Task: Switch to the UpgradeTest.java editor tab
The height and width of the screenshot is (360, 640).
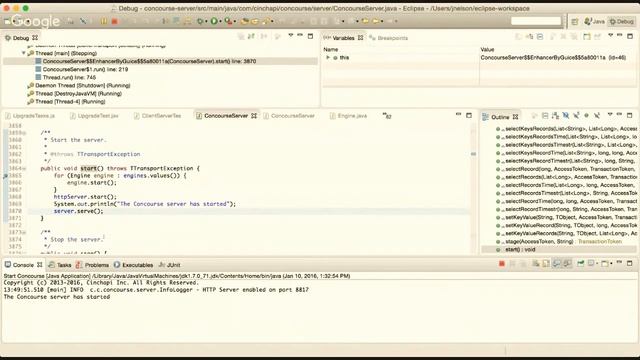Action: tap(94, 116)
